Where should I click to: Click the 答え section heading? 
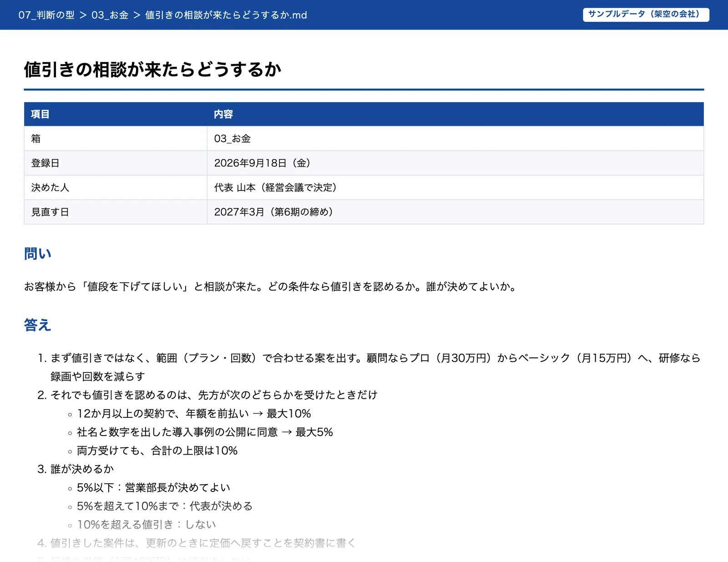pos(38,325)
